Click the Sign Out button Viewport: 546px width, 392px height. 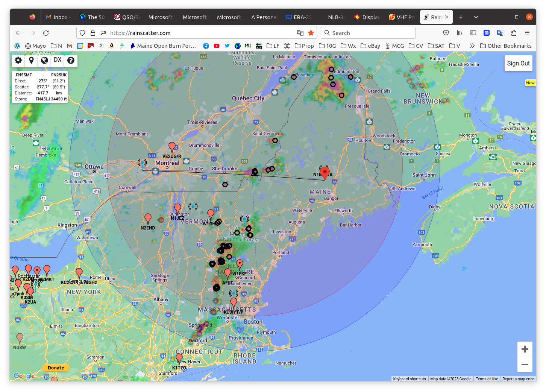(518, 64)
